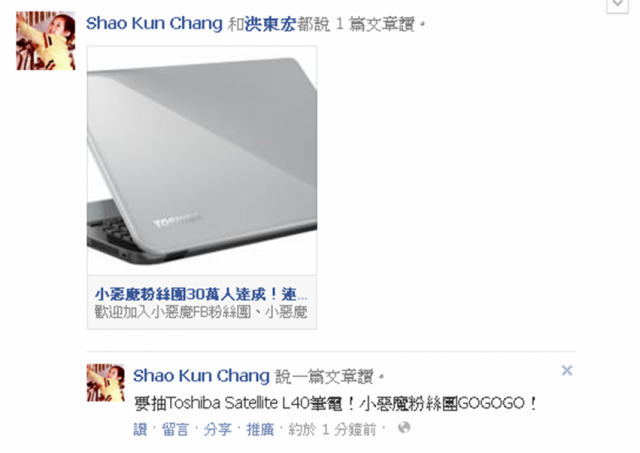Viewport: 640px width, 453px height.
Task: Open Shao Kun Chang's profile from headline
Action: (154, 24)
